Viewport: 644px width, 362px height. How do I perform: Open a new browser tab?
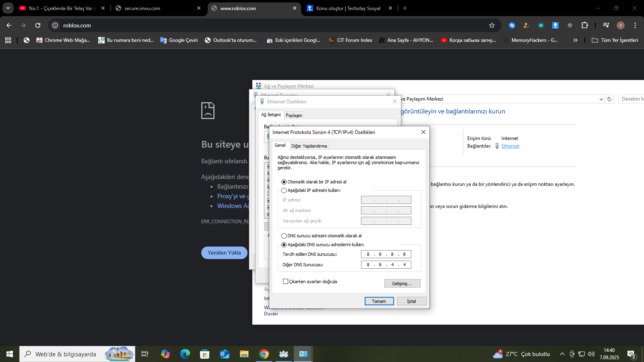405,8
